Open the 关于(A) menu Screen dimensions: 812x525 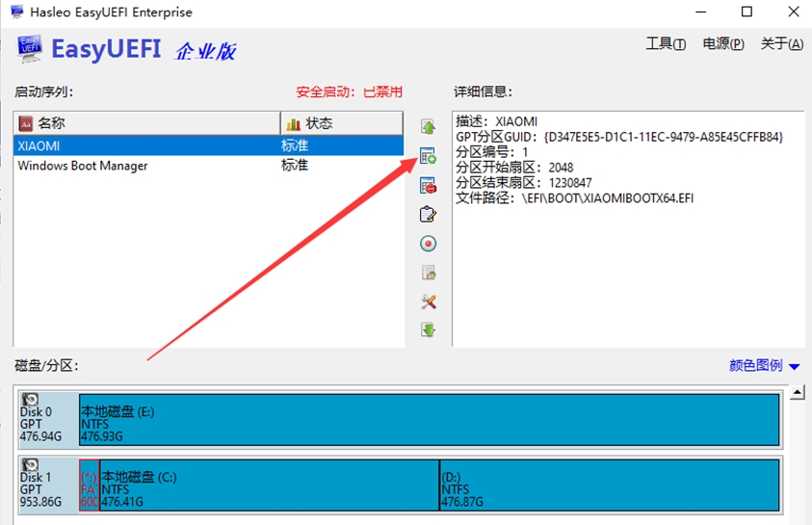781,44
